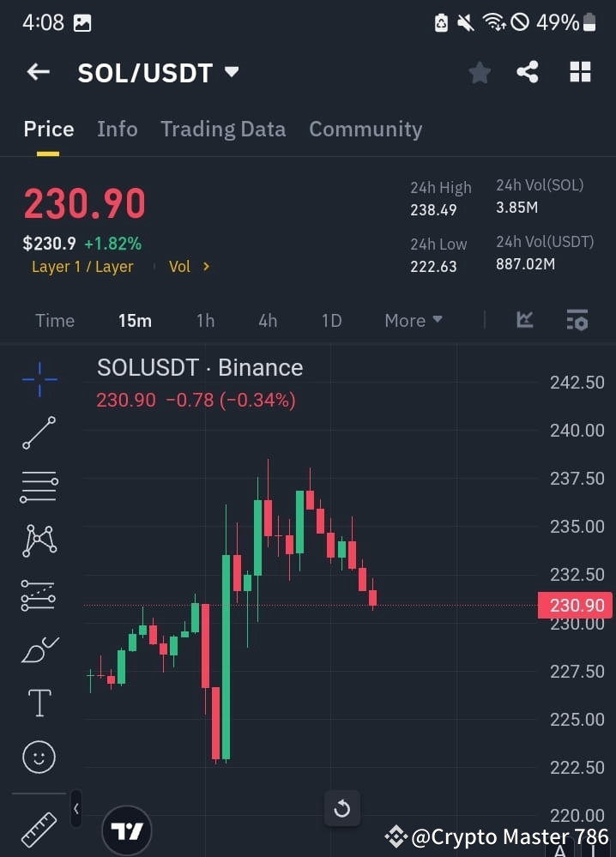Select the crosshair cursor tool
The image size is (616, 857).
tap(38, 377)
